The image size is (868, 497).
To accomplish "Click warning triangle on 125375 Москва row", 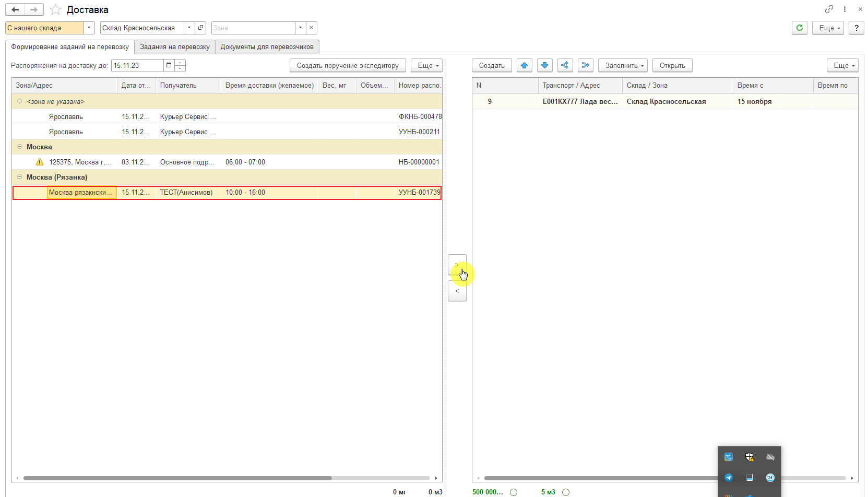I will [40, 162].
